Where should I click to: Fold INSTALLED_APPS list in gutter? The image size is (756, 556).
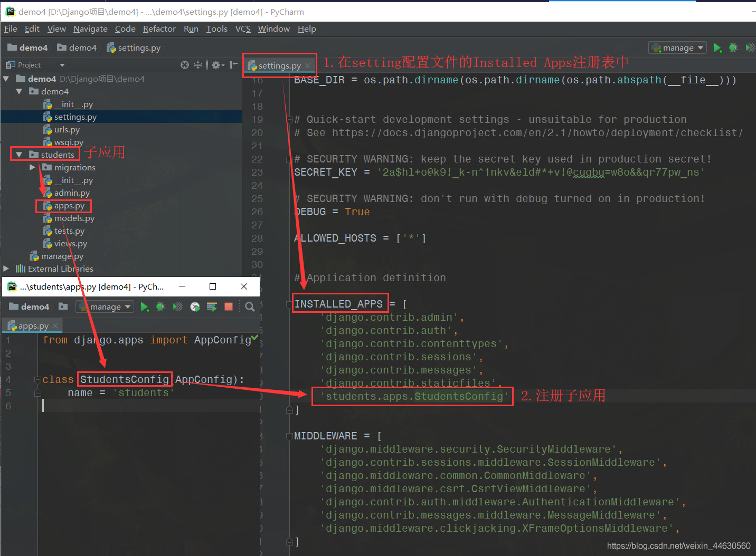coord(289,304)
